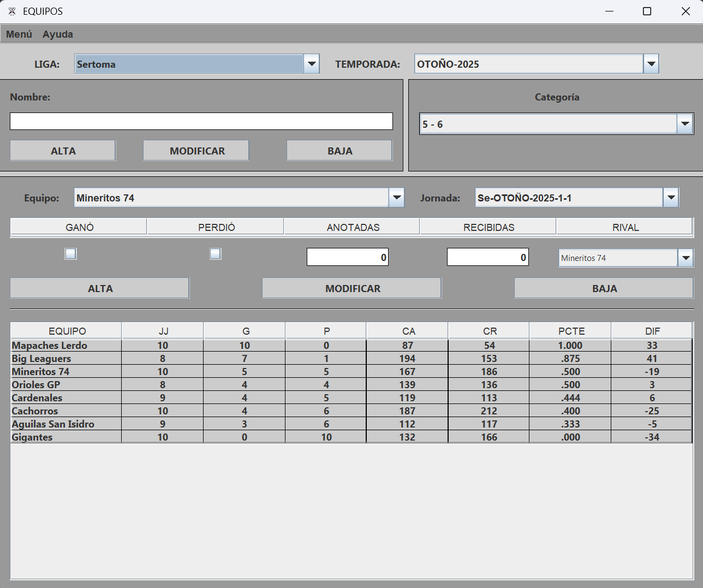Screen dimensions: 703x588
Task: Expand the Jornada dropdown list
Action: (x=671, y=198)
